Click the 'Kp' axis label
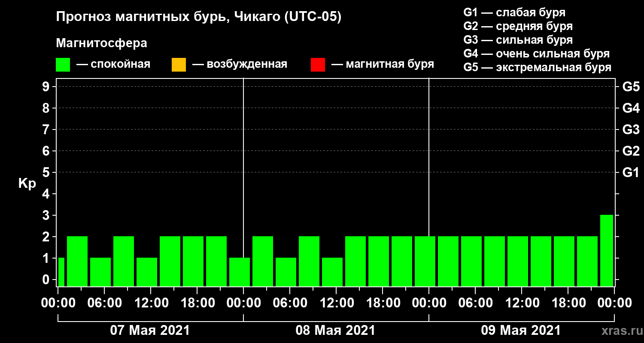 [x=27, y=184]
